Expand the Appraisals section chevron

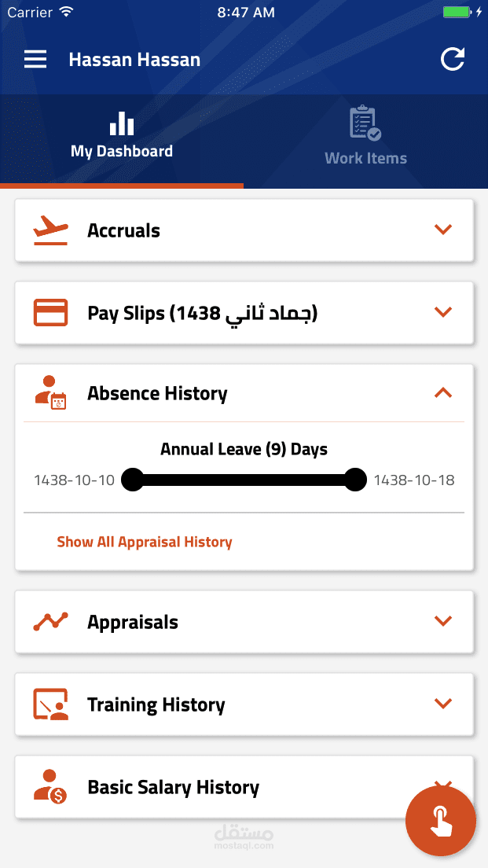[x=443, y=621]
